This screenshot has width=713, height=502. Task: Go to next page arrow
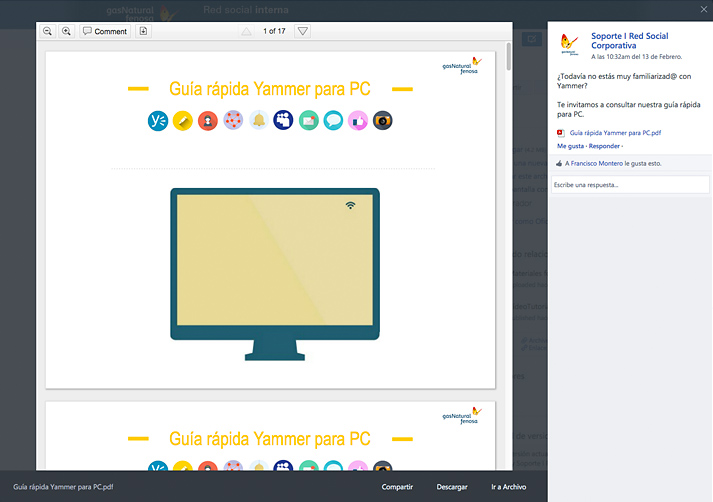[302, 31]
